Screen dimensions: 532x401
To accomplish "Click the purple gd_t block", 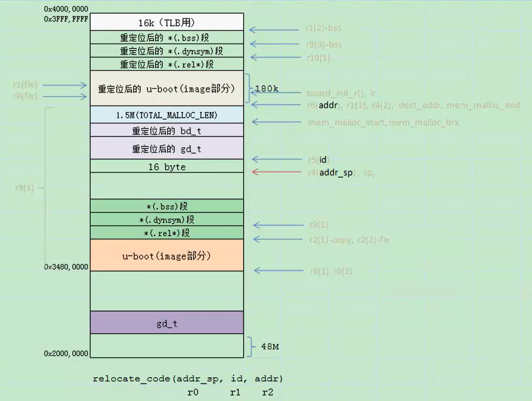I will pyautogui.click(x=167, y=323).
